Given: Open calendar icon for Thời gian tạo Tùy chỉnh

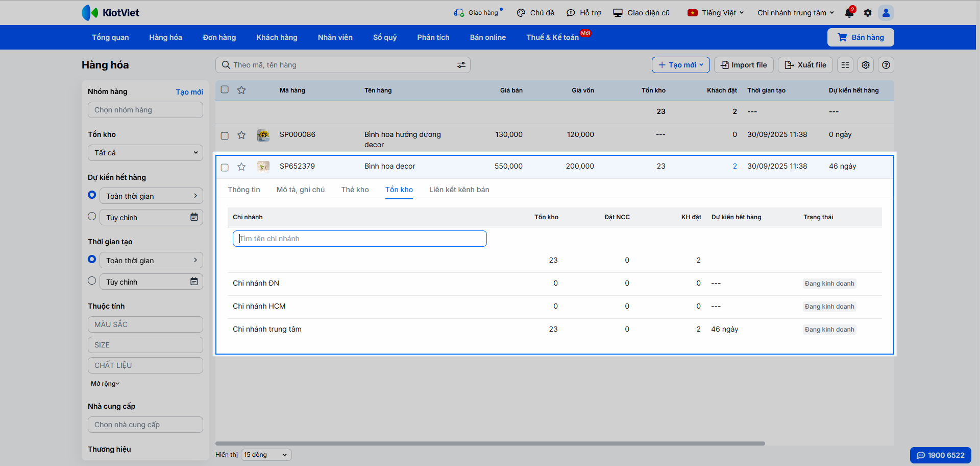Looking at the screenshot, I should (x=194, y=282).
